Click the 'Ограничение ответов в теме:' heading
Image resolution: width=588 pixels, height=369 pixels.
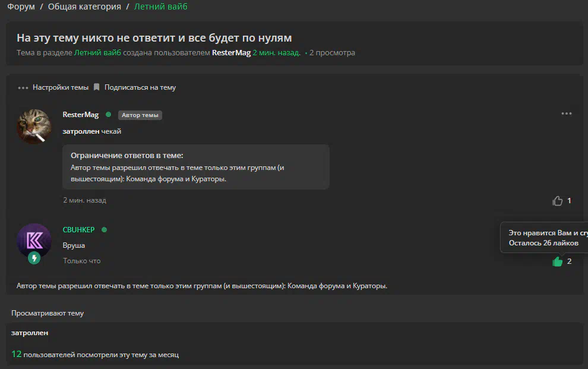click(x=127, y=155)
